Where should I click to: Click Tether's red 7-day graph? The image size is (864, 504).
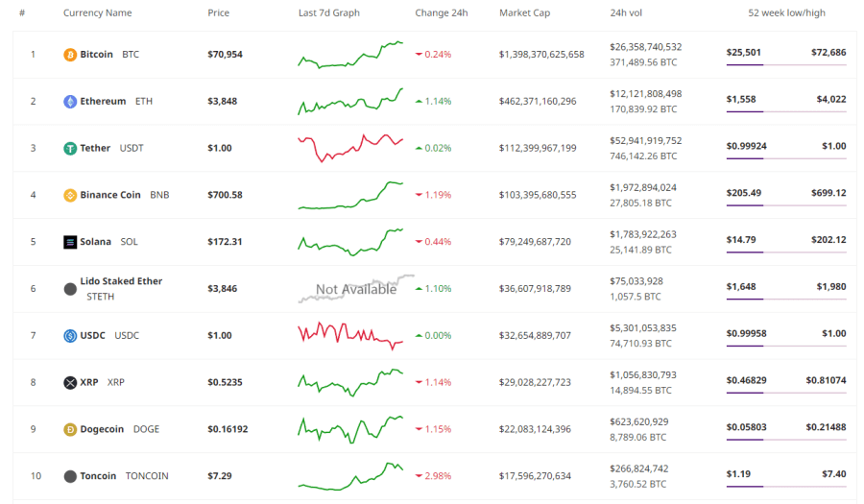pos(350,148)
